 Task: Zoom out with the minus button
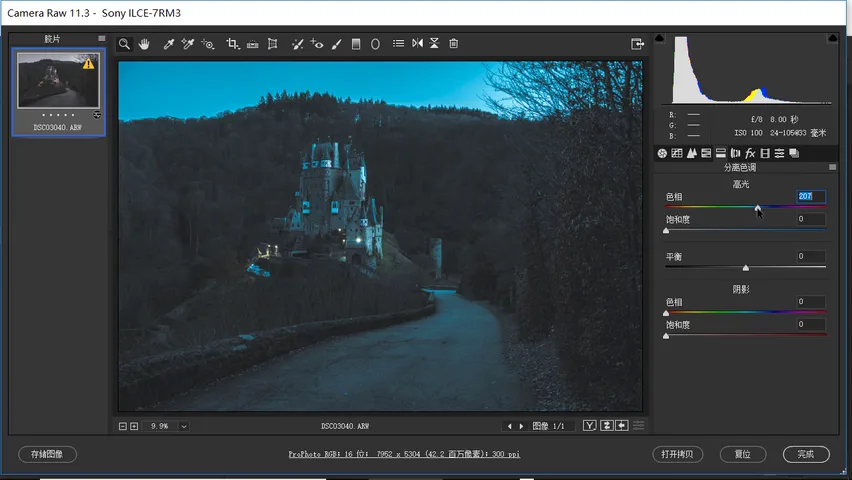click(123, 426)
